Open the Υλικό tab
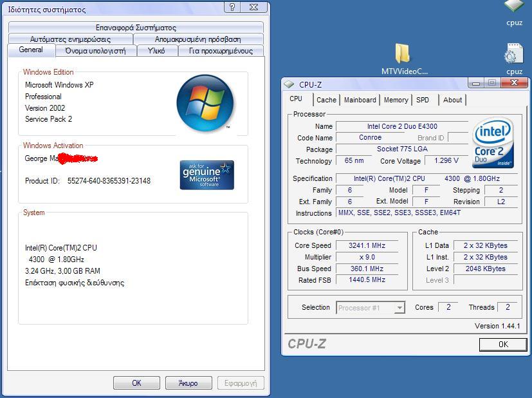 (156, 51)
